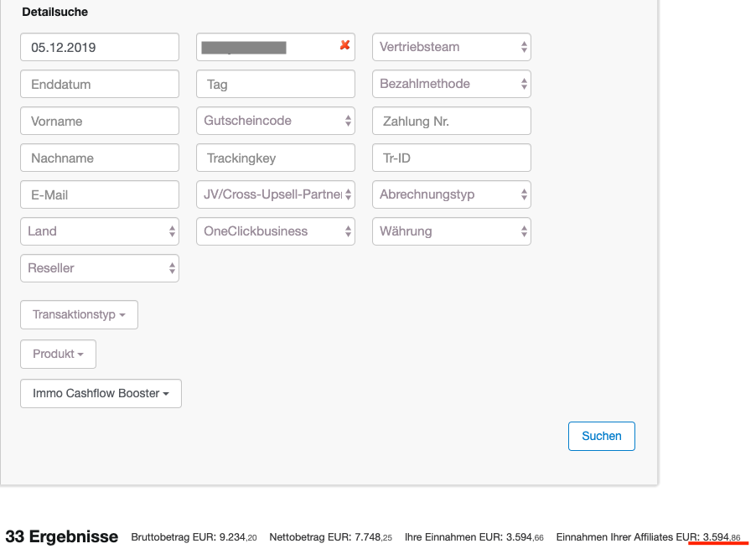The height and width of the screenshot is (554, 756).
Task: Open the JV/Cross-Upsell-Partner dropdown
Action: pos(275,194)
